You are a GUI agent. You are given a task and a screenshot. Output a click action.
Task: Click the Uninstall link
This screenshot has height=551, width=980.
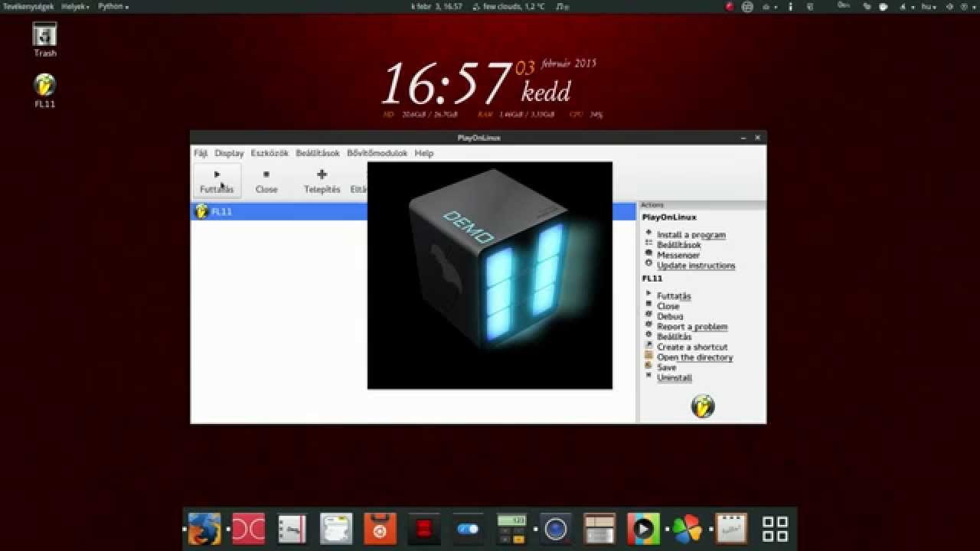click(674, 377)
